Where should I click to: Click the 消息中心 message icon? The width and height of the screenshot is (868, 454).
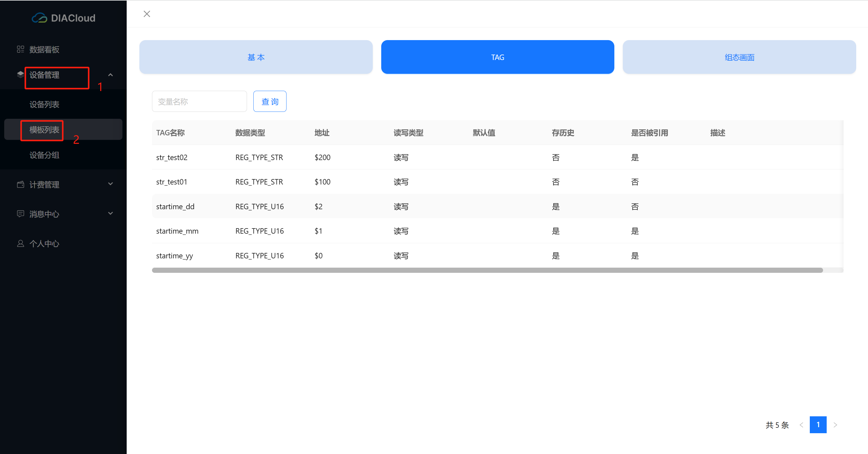[21, 214]
